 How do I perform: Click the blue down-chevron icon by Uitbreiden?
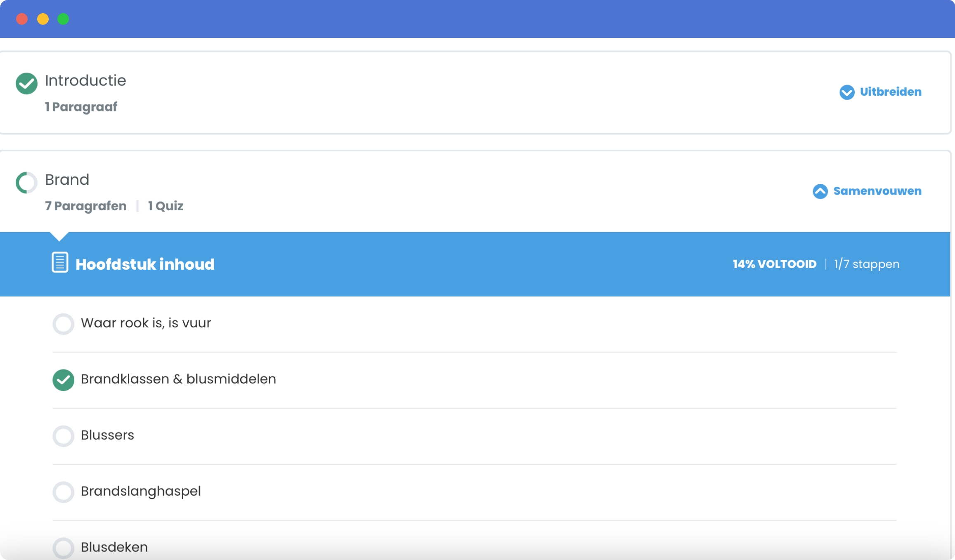coord(847,92)
